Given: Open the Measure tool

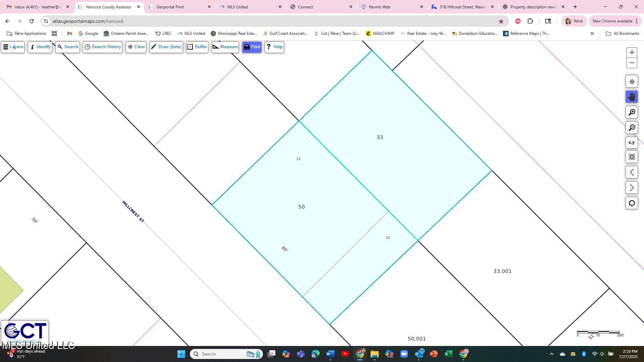Looking at the screenshot, I should click(225, 47).
